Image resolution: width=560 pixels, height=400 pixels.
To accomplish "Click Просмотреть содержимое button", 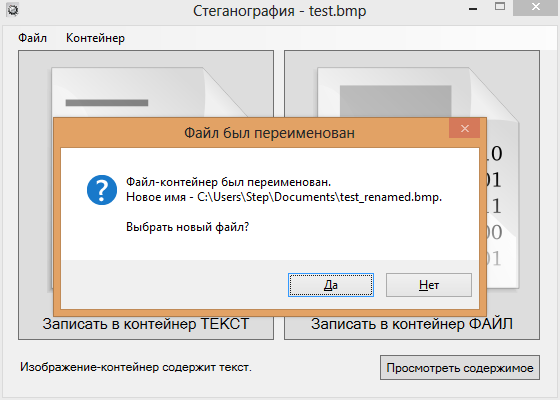I will pyautogui.click(x=460, y=368).
